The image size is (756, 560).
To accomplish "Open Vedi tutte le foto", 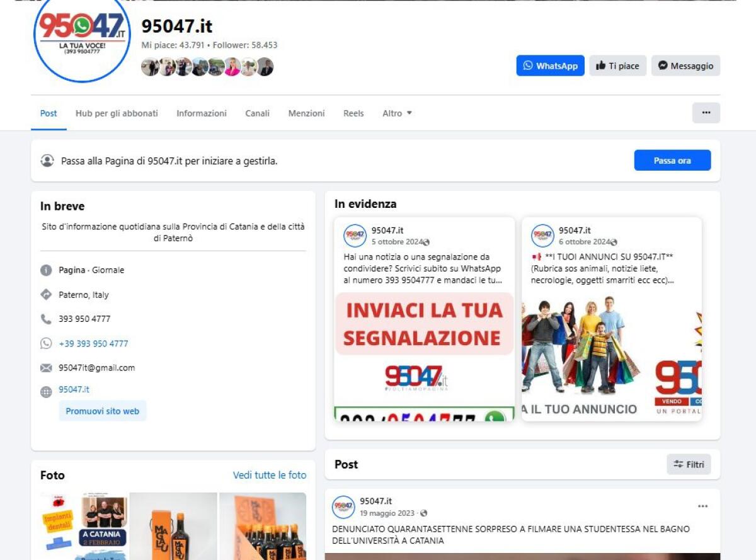I will tap(269, 476).
